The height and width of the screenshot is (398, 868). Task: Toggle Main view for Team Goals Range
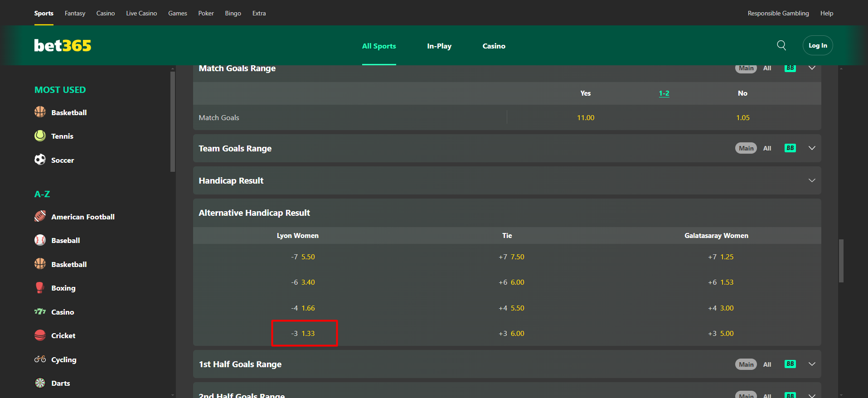(746, 148)
